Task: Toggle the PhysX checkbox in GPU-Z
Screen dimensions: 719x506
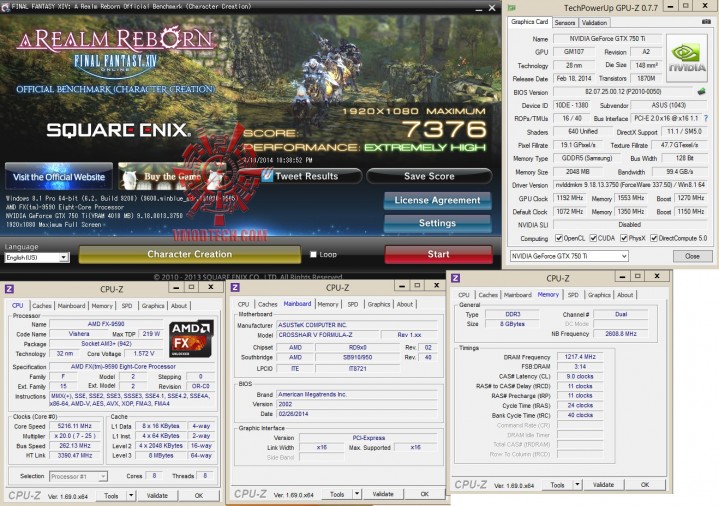Action: [x=624, y=238]
